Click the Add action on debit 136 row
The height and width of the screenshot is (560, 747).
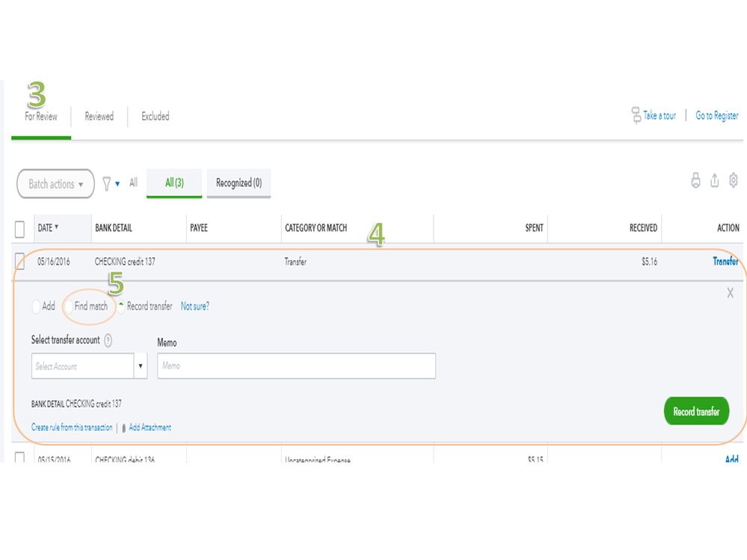(x=732, y=459)
